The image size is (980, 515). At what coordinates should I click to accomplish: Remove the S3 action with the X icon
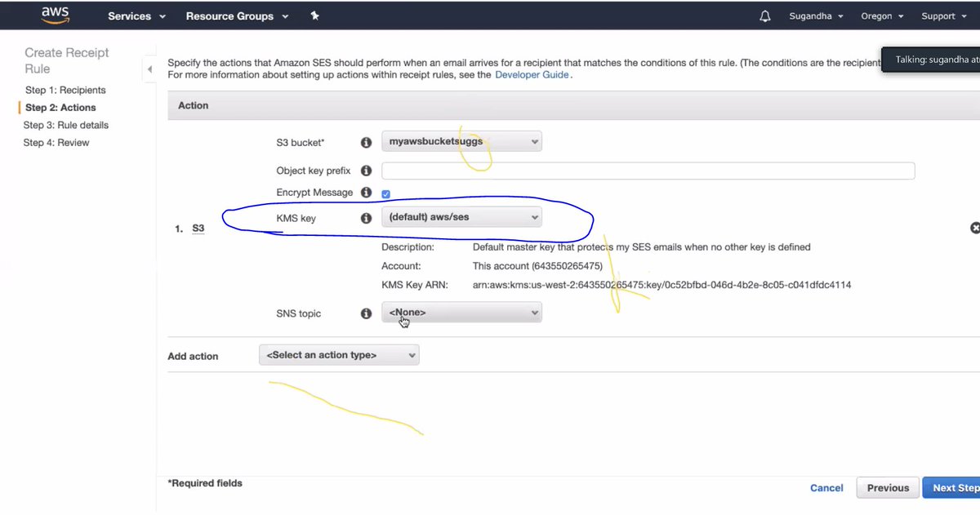pos(974,229)
